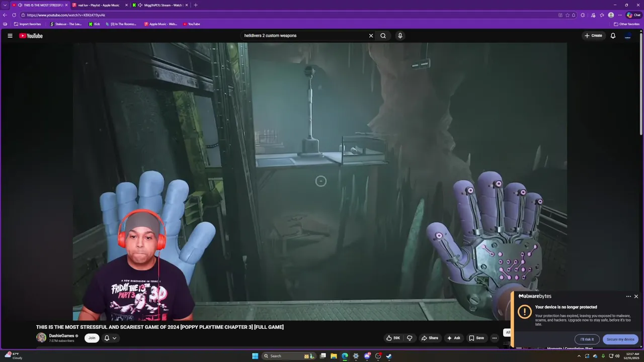Dislike the video with thumbs down
This screenshot has height=362, width=644.
(x=410, y=338)
